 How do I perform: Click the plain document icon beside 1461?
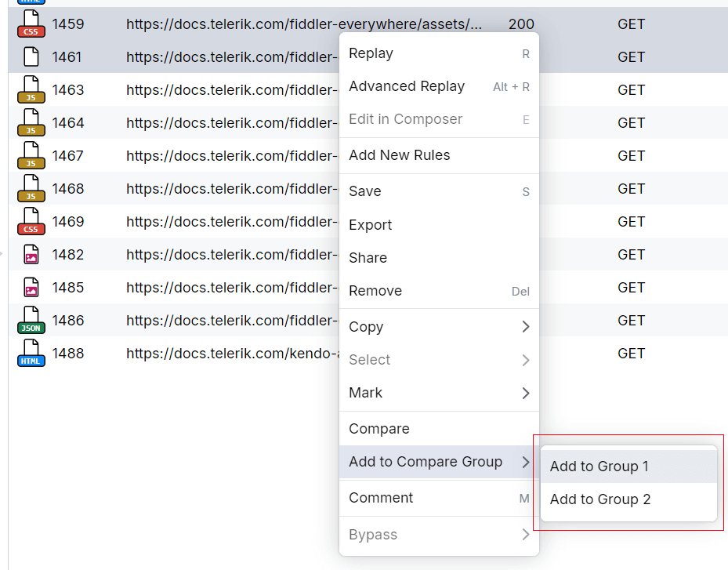pos(31,56)
